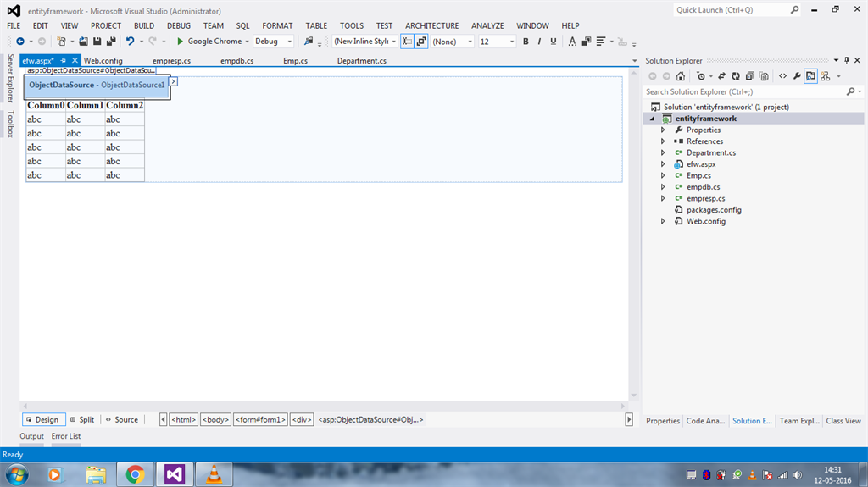Apply underline formatting
This screenshot has height=487, width=868.
[x=553, y=42]
